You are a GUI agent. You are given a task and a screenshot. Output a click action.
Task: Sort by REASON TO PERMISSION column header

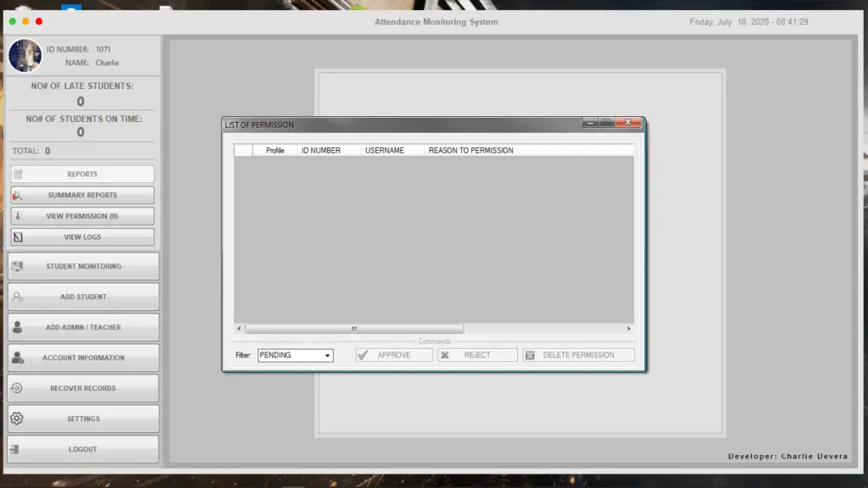pyautogui.click(x=470, y=151)
